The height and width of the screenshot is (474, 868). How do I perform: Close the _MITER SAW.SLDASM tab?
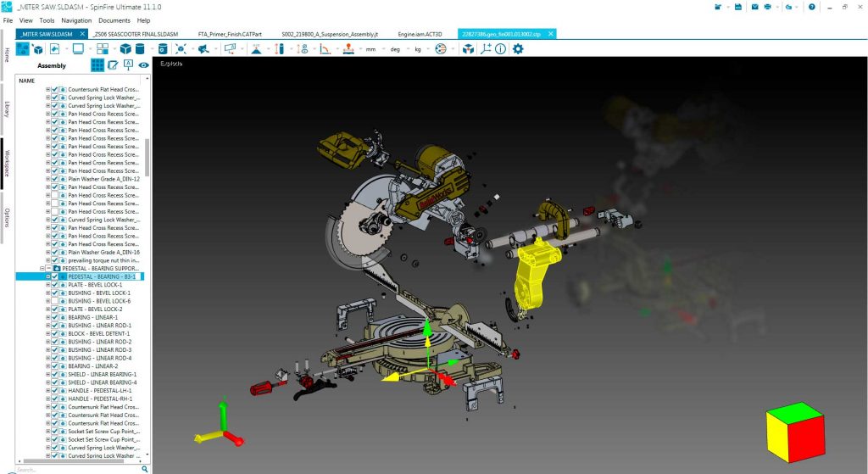[82, 34]
